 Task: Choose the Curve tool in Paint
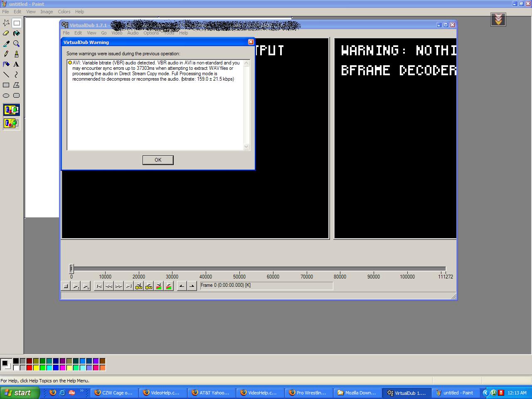point(17,75)
